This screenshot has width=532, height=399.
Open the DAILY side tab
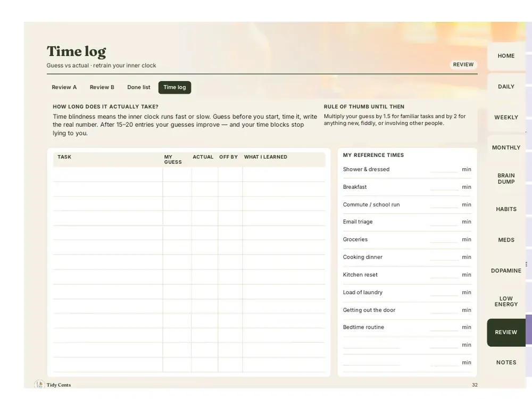point(506,87)
